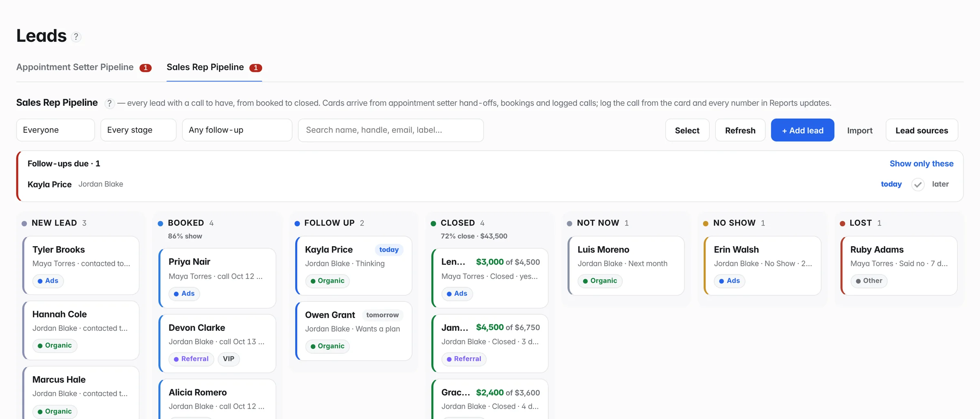The height and width of the screenshot is (419, 980).
Task: Open the Tyler Brooks lead card
Action: coord(81,265)
